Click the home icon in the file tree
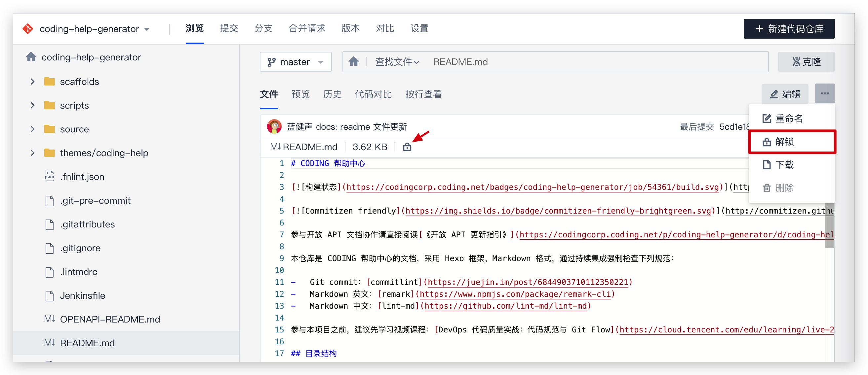This screenshot has height=375, width=868. pyautogui.click(x=31, y=57)
